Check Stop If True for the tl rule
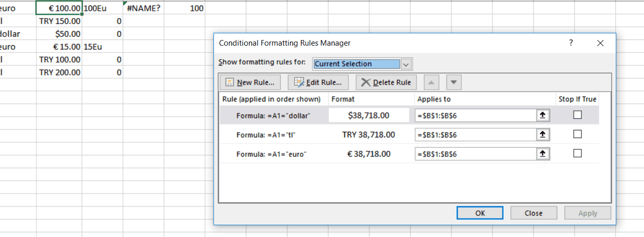 click(577, 134)
